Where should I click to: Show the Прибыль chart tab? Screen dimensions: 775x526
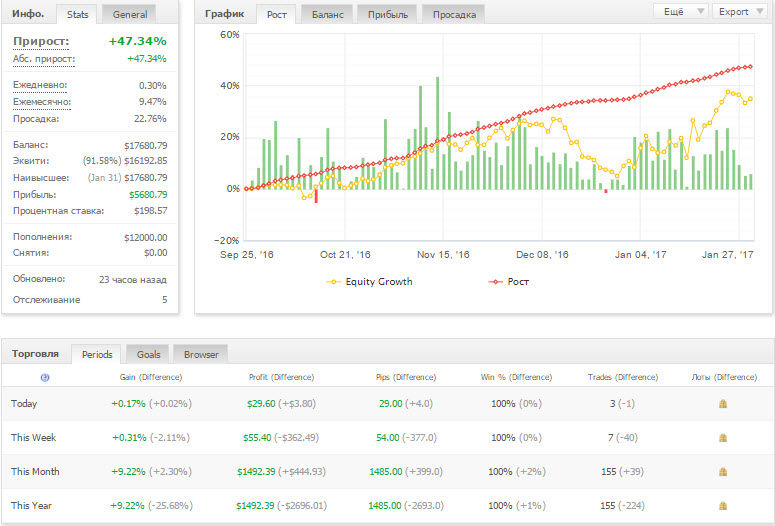pos(387,15)
